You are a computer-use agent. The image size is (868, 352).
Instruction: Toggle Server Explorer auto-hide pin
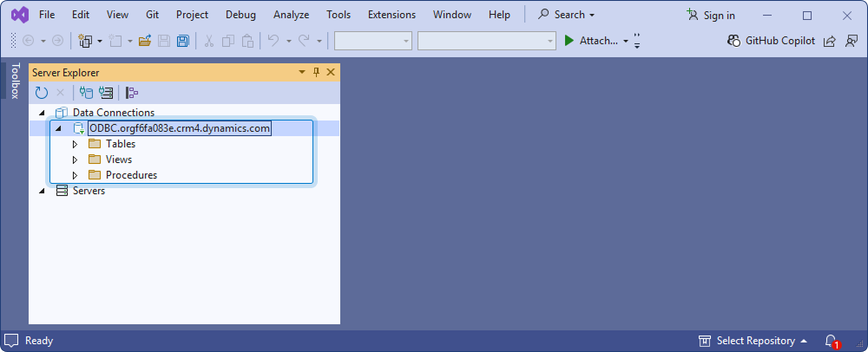point(317,72)
